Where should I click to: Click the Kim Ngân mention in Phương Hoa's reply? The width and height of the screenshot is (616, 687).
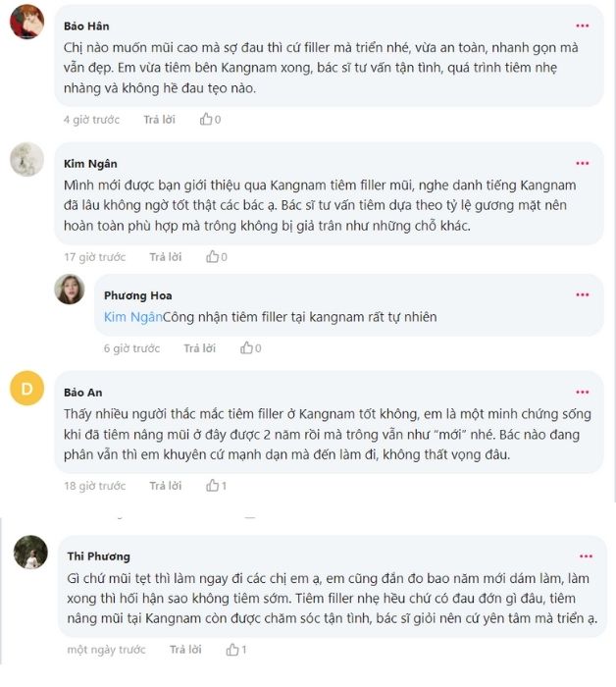(x=132, y=317)
